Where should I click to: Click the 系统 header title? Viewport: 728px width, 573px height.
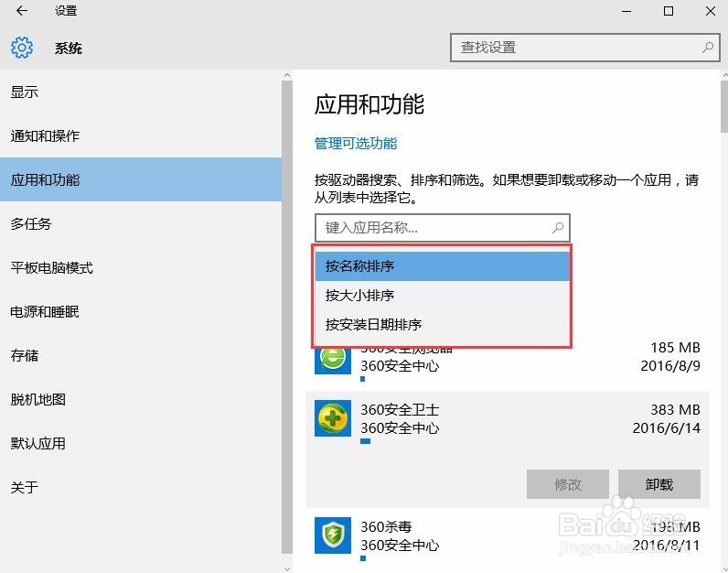coord(69,48)
